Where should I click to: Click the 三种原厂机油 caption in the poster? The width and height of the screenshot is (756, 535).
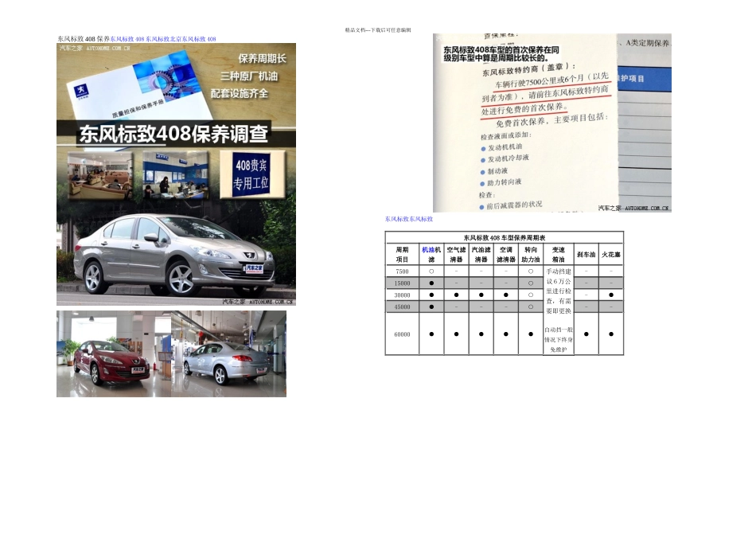point(249,76)
